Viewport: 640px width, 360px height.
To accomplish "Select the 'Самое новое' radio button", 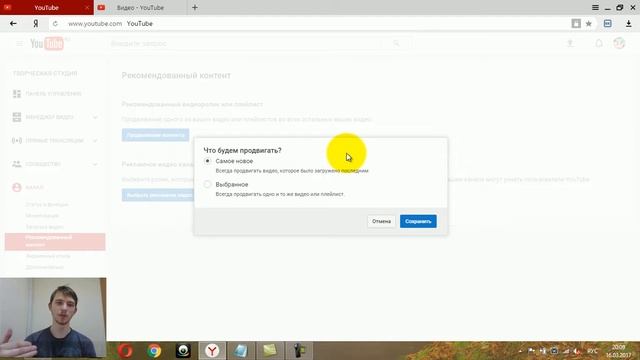I will coord(207,161).
